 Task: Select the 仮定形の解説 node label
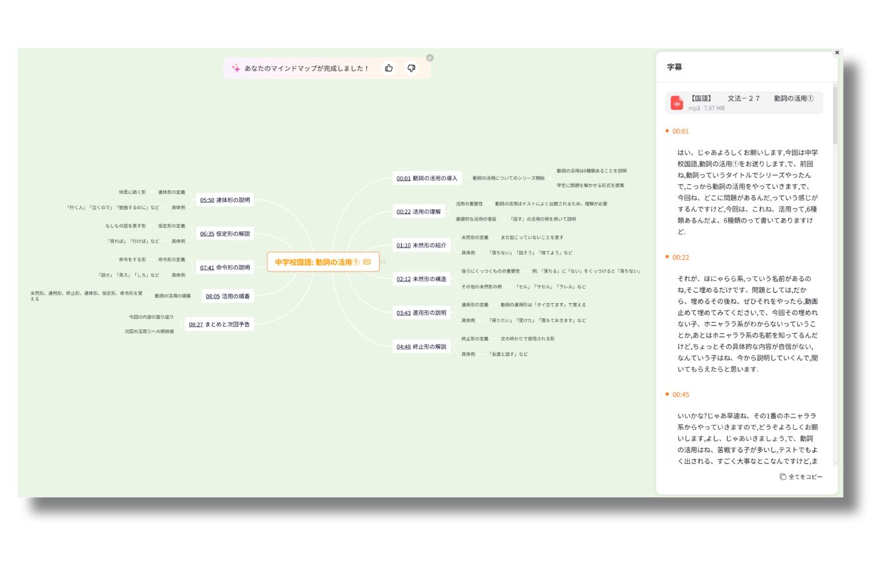[233, 233]
